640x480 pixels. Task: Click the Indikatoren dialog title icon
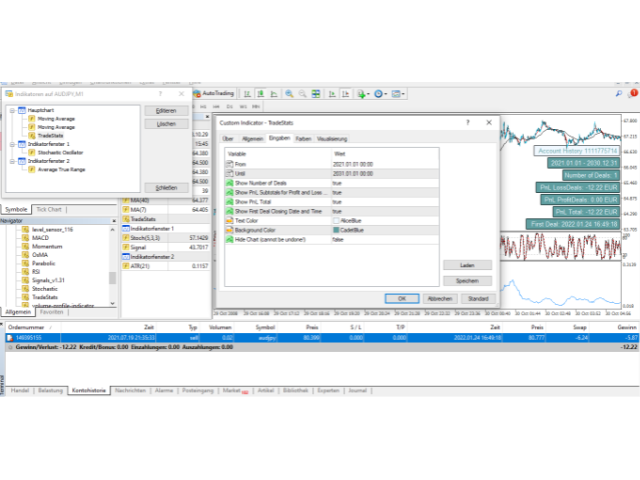point(9,94)
